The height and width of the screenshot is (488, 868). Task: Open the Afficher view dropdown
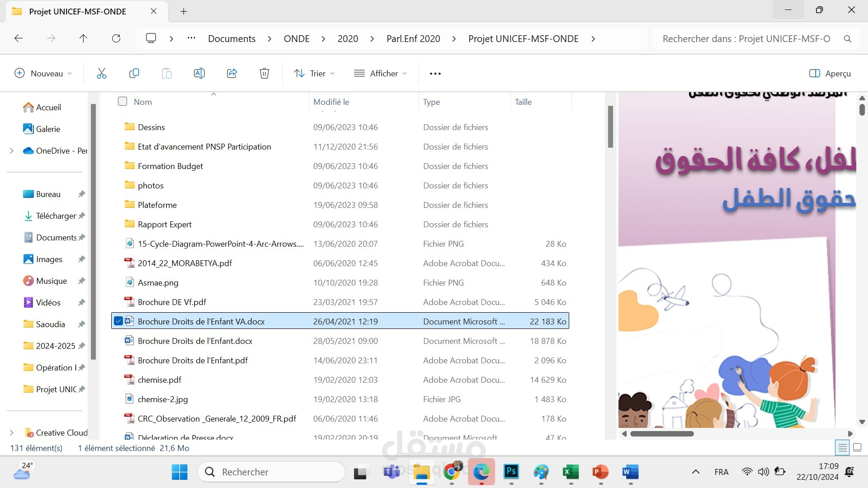point(380,73)
